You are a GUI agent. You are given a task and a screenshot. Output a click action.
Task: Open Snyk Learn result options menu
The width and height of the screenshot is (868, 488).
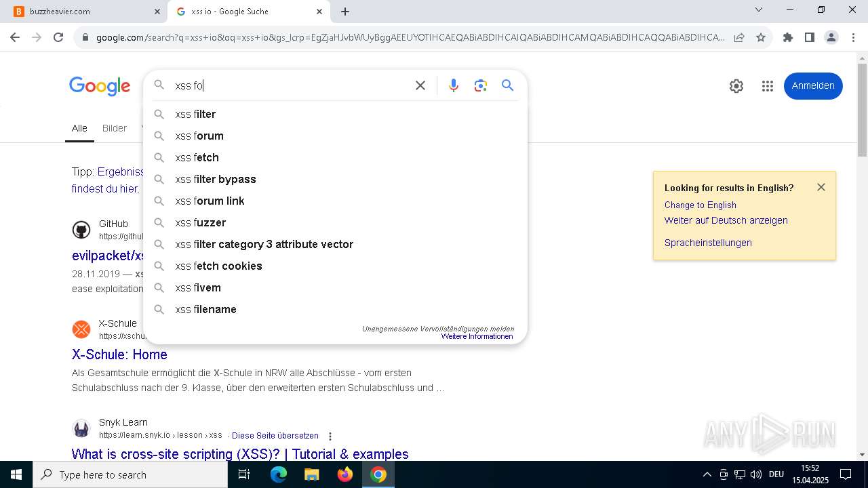330,436
